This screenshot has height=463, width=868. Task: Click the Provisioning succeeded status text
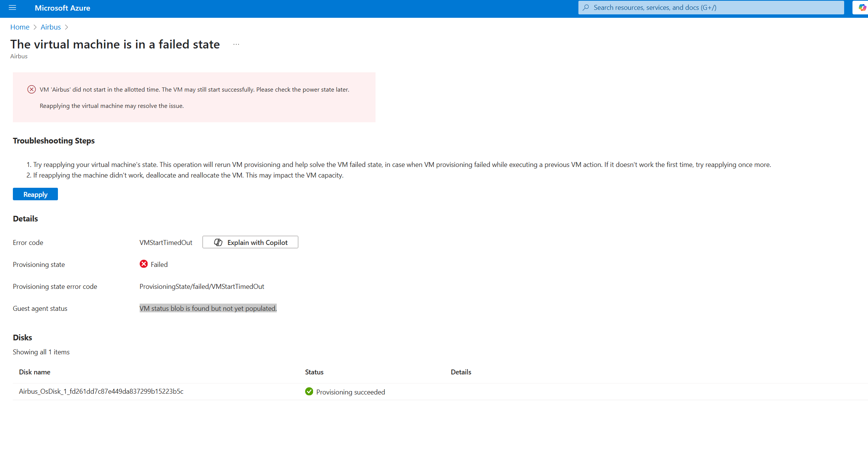351,392
